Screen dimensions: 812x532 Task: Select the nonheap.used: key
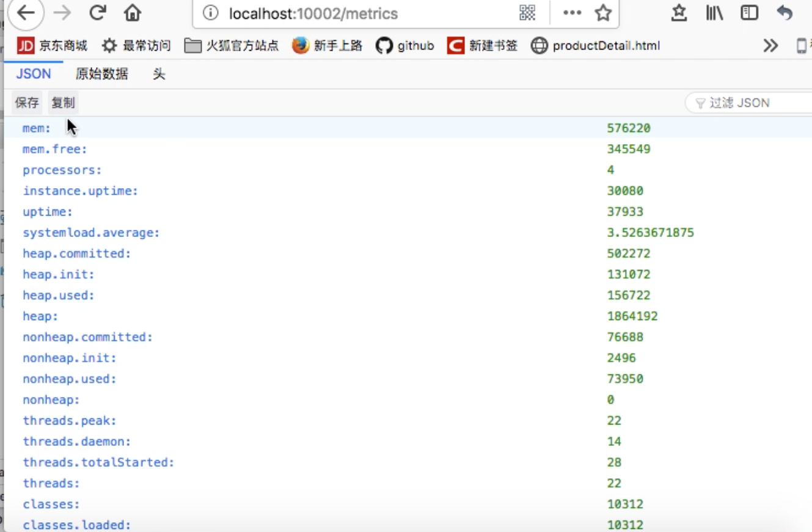click(x=70, y=379)
